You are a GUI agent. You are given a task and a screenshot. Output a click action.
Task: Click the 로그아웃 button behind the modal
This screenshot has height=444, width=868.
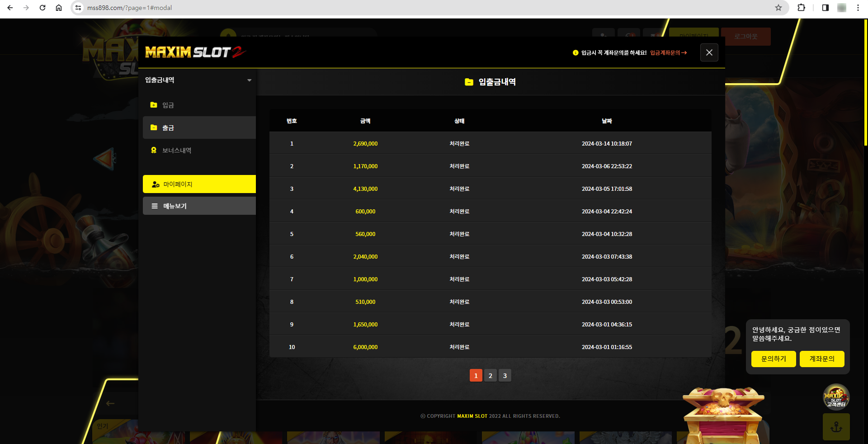click(x=746, y=37)
